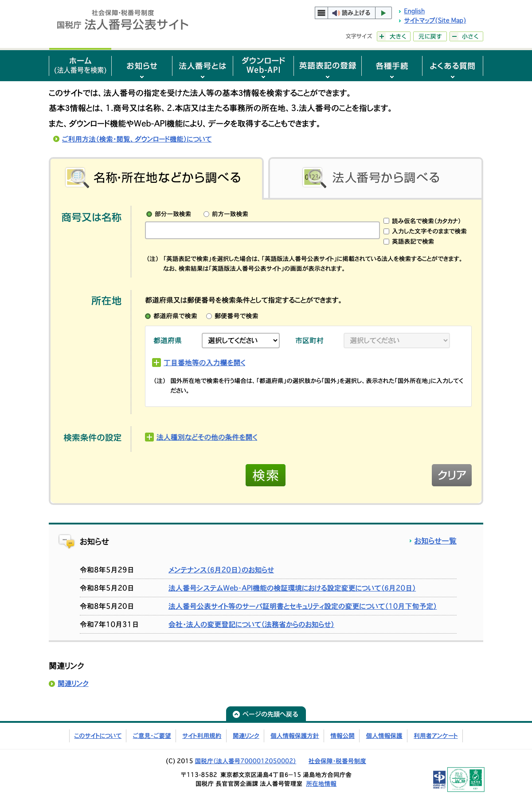
Task: Expand the 各種手続 navigation menu
Action: tap(392, 66)
